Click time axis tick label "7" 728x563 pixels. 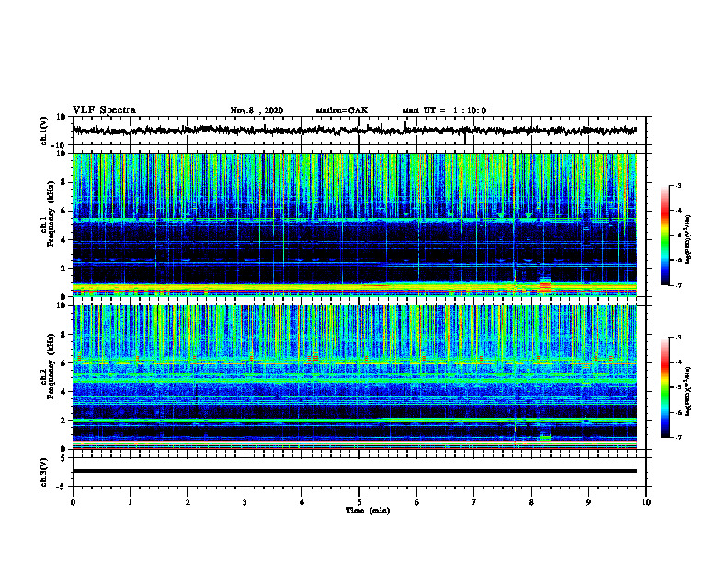(x=474, y=502)
